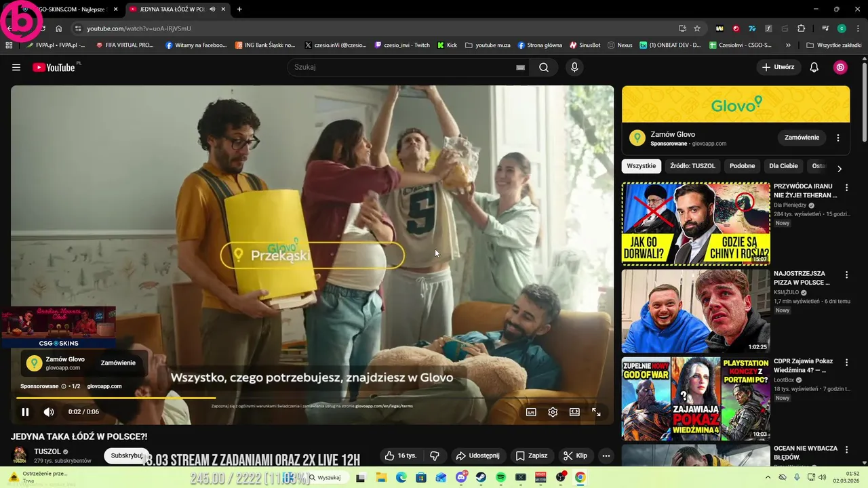Click the browser address bar URL
The image size is (868, 488).
pyautogui.click(x=139, y=28)
